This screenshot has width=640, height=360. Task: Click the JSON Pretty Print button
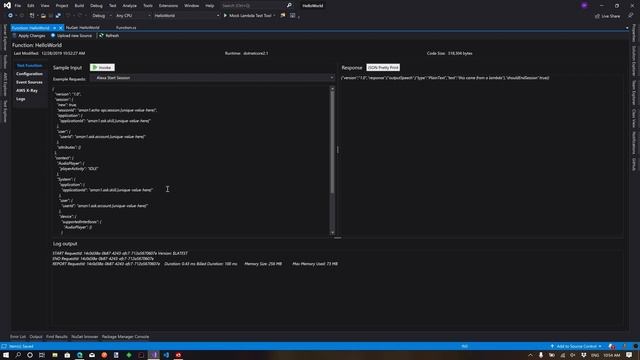click(383, 67)
